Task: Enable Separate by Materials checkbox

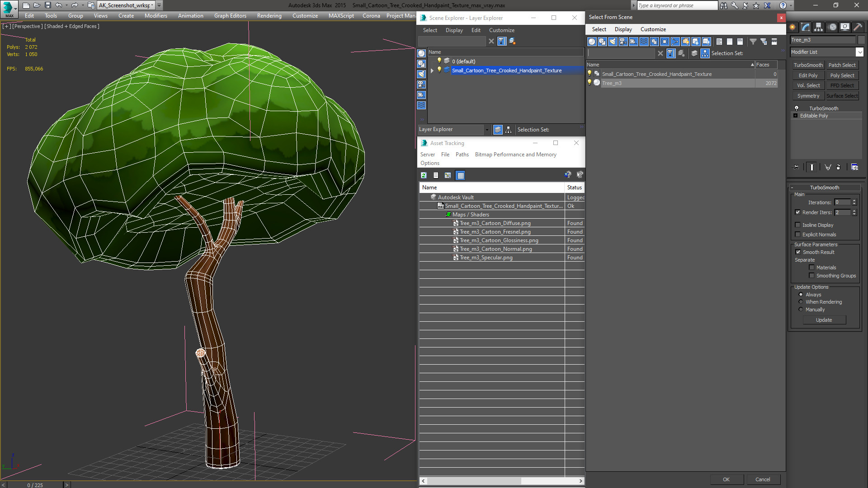Action: click(811, 267)
